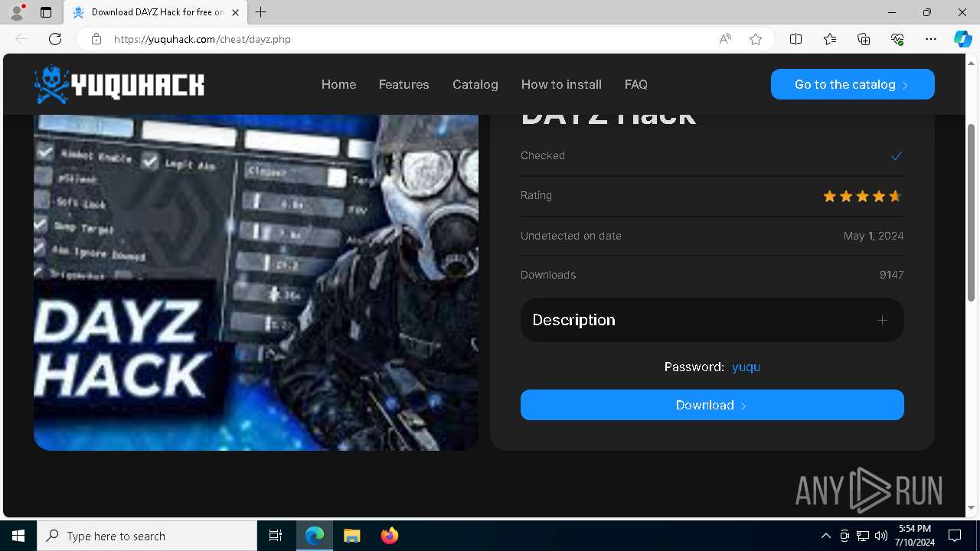
Task: Open the browser profile icon
Action: pos(16,12)
